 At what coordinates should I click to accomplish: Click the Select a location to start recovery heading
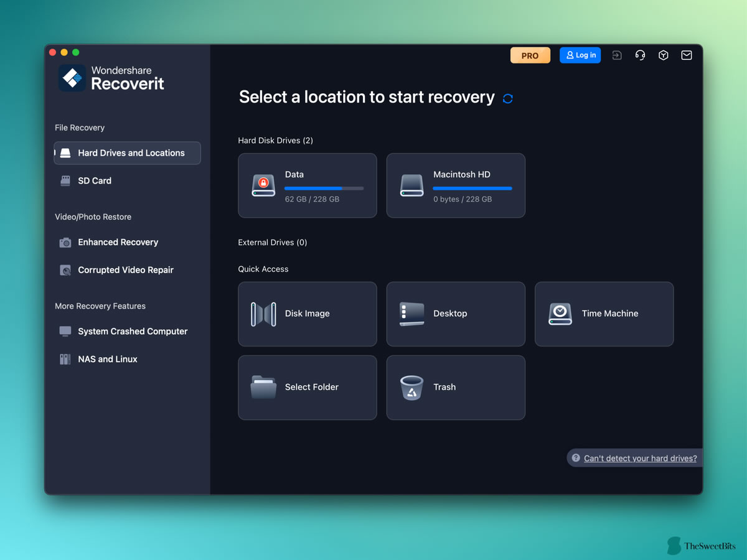tap(367, 97)
